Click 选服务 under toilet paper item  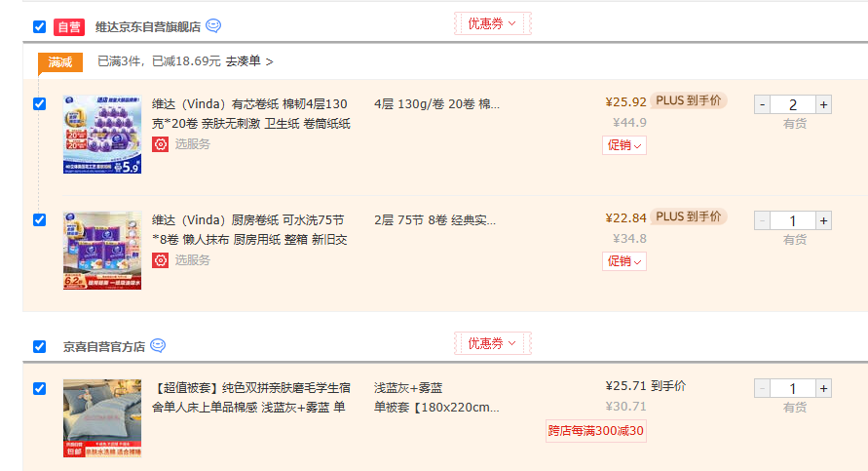(193, 144)
